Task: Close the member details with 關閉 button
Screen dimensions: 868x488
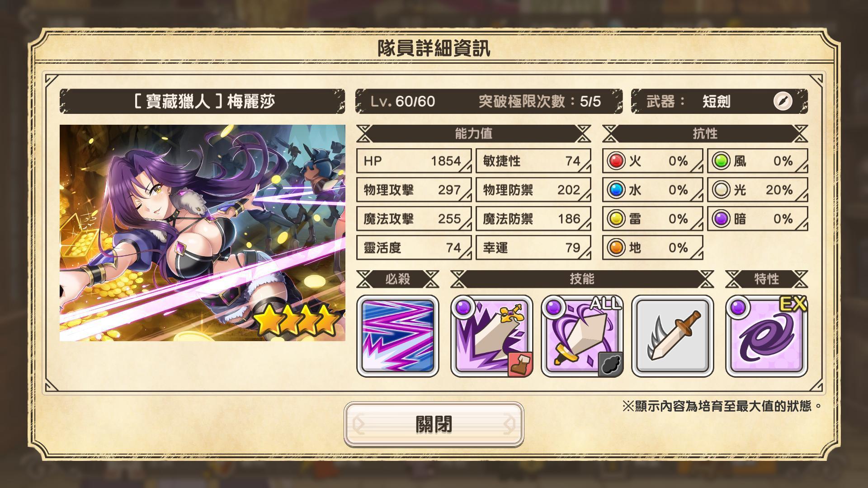Action: click(434, 424)
